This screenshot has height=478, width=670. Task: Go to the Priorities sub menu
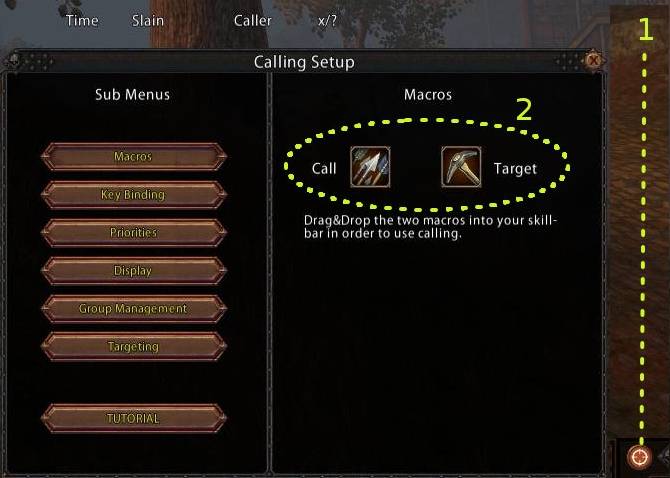tap(133, 232)
